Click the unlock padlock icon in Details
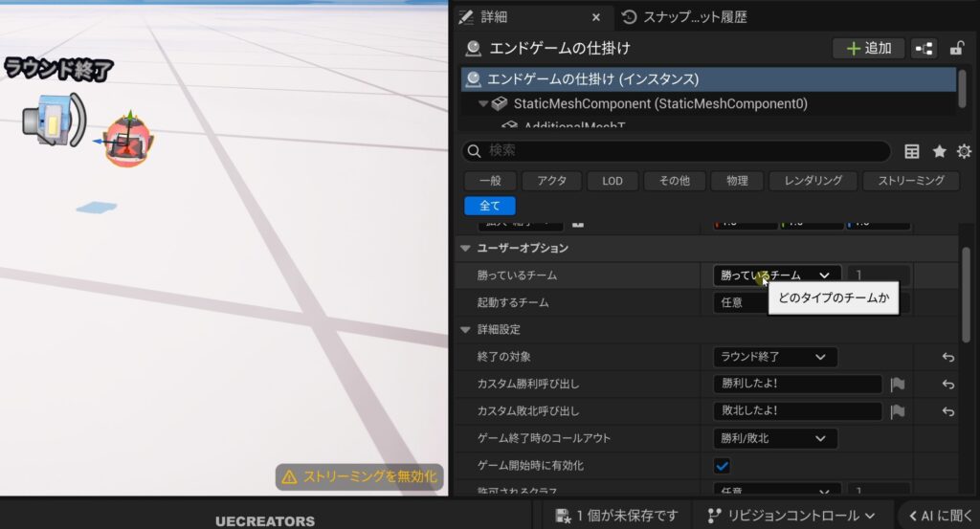The width and height of the screenshot is (980, 529). [x=956, y=48]
